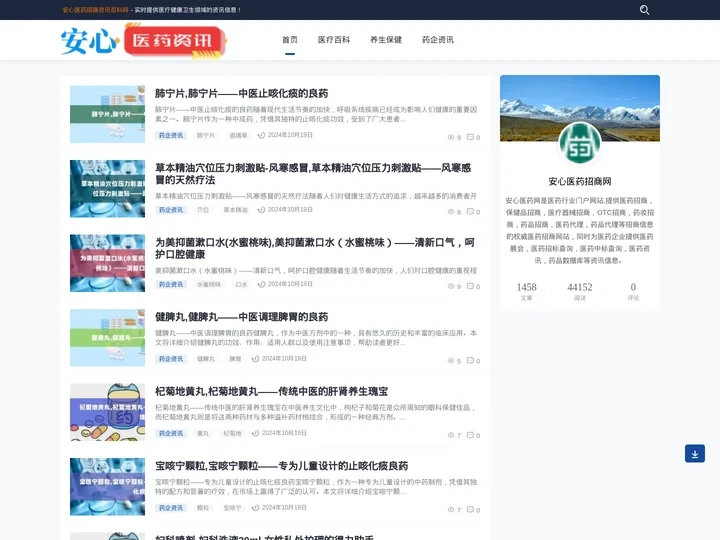Click top bar 安心医药招商资讯百科网 link
This screenshot has width=720, height=540.
coord(96,10)
